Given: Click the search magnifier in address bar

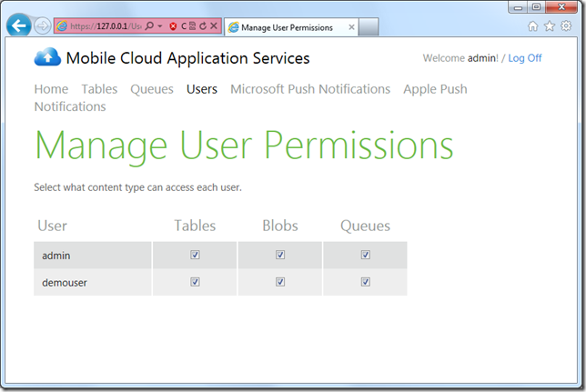Looking at the screenshot, I should [x=149, y=25].
